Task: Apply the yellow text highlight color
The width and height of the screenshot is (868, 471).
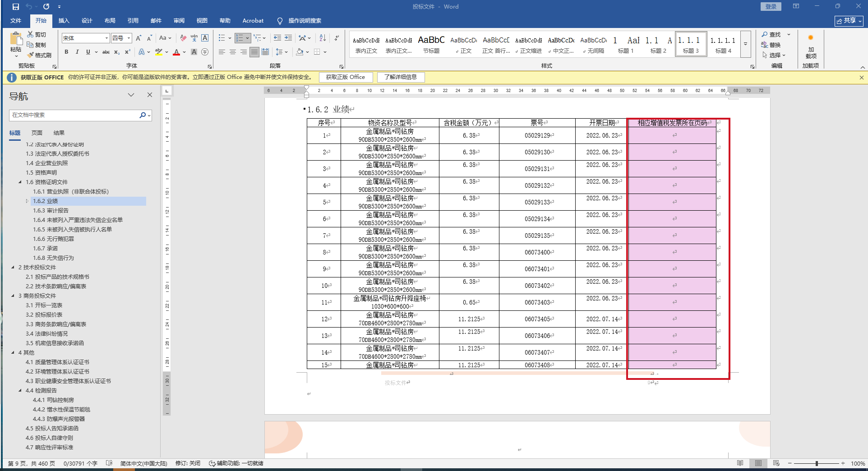Action: (158, 52)
